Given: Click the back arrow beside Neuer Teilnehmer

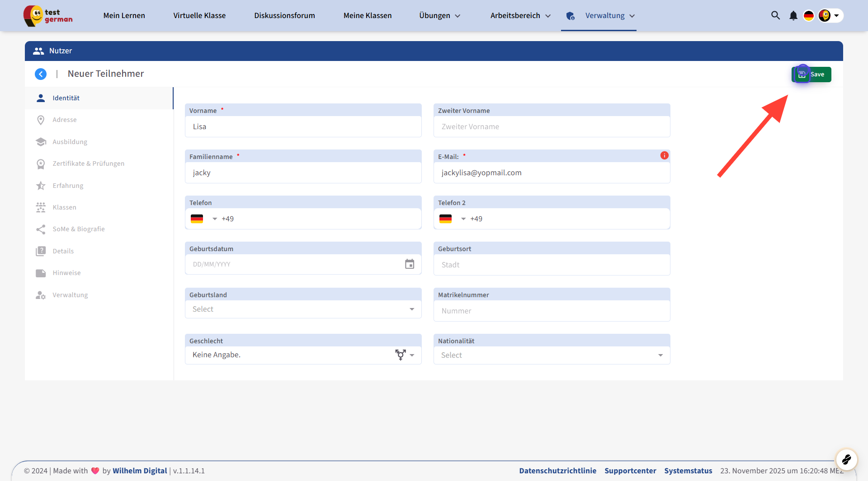Looking at the screenshot, I should tap(41, 74).
